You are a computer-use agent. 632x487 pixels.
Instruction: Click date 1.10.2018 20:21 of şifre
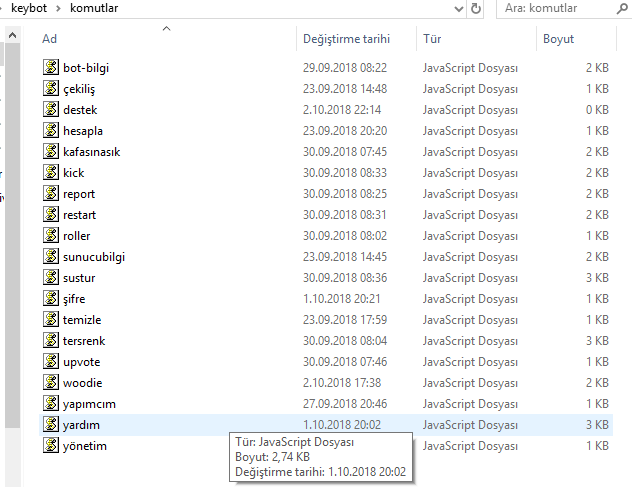point(342,299)
